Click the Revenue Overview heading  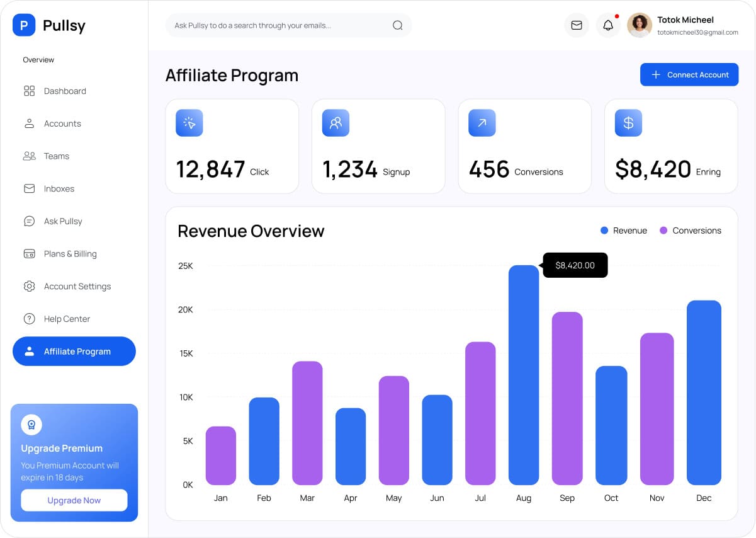click(251, 231)
